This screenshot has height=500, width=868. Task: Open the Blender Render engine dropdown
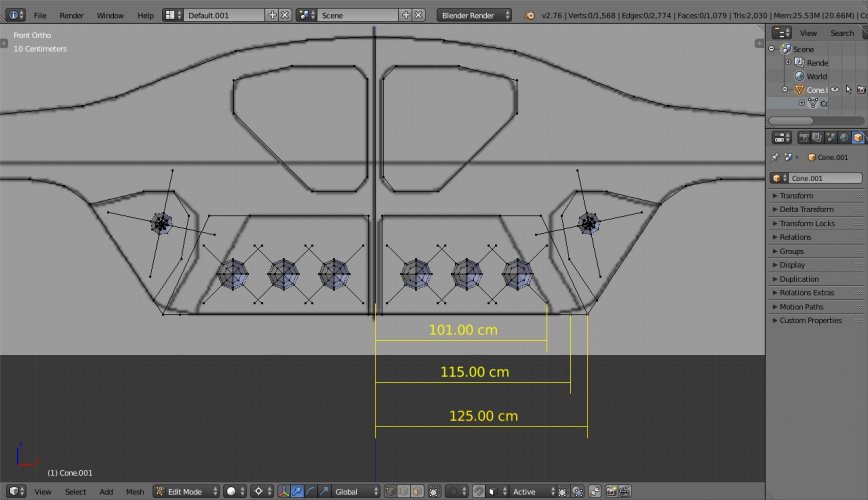coord(474,15)
